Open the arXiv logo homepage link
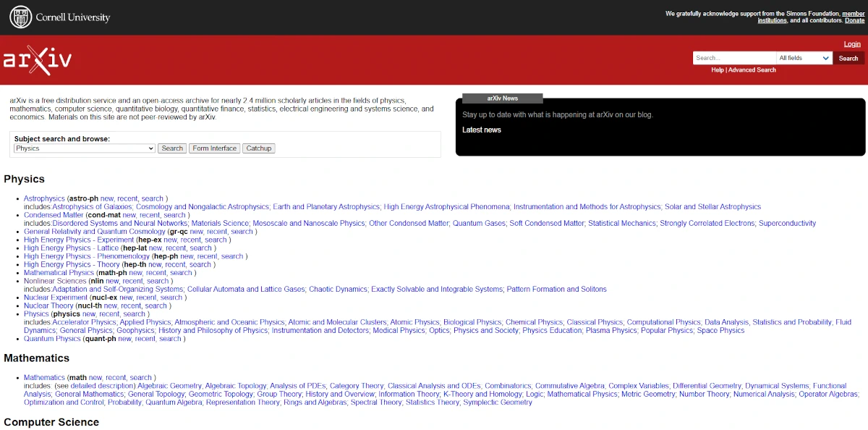The height and width of the screenshot is (430, 868). coord(37,61)
